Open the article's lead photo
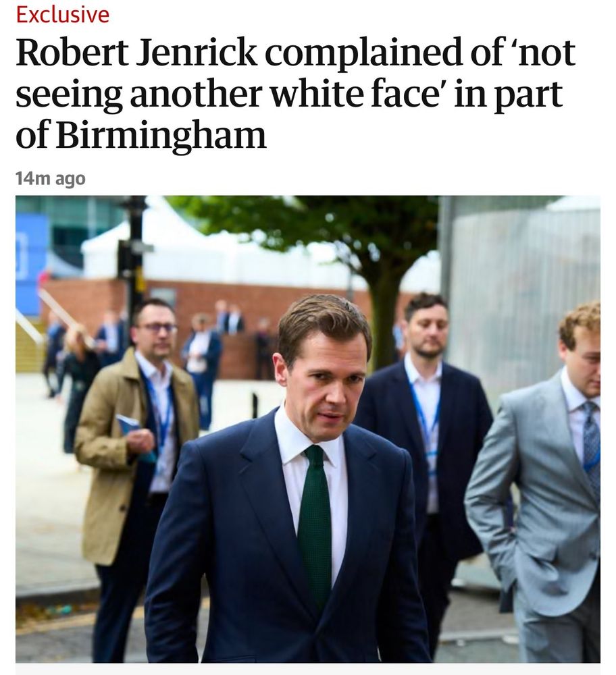The image size is (616, 675). pos(308,429)
